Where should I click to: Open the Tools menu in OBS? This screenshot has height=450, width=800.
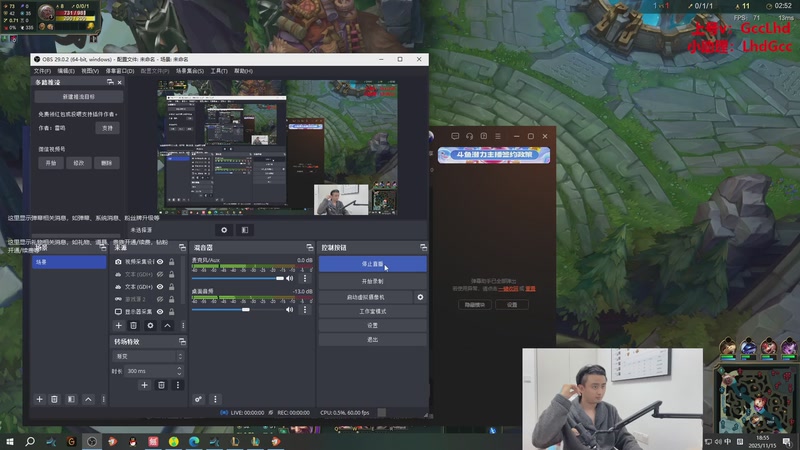tap(219, 71)
